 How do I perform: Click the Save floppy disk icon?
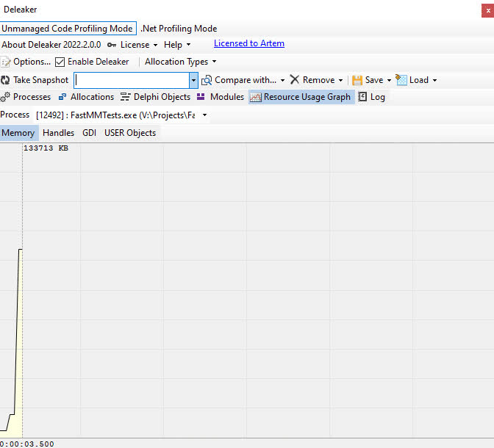357,80
